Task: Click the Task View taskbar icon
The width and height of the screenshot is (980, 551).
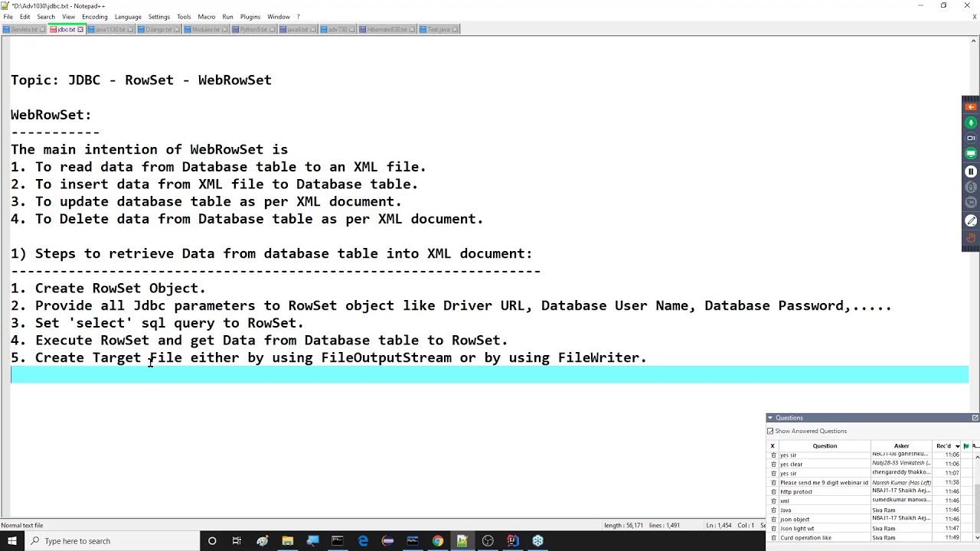Action: click(x=237, y=541)
